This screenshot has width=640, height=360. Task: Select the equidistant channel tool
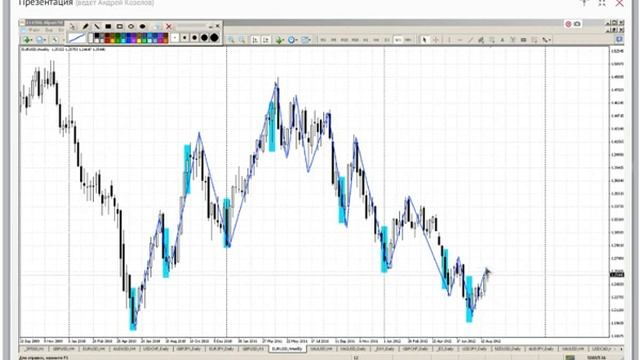(481, 40)
